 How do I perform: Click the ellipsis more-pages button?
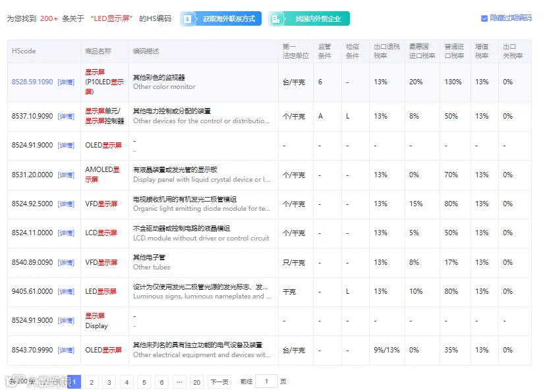pyautogui.click(x=179, y=382)
